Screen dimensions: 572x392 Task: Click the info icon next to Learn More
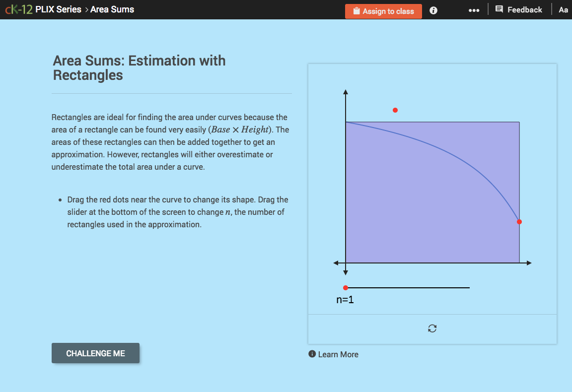[x=312, y=354]
